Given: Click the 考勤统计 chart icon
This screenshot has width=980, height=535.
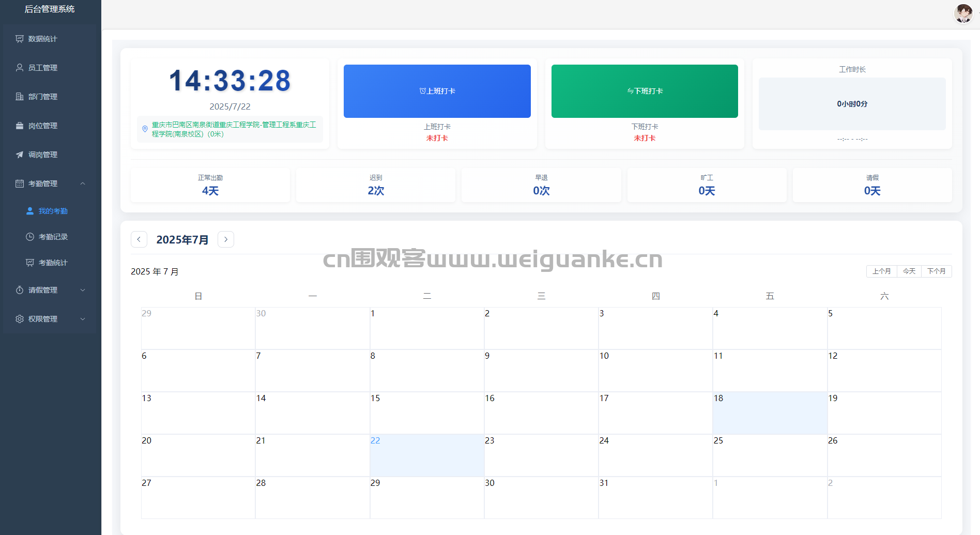Looking at the screenshot, I should point(30,263).
